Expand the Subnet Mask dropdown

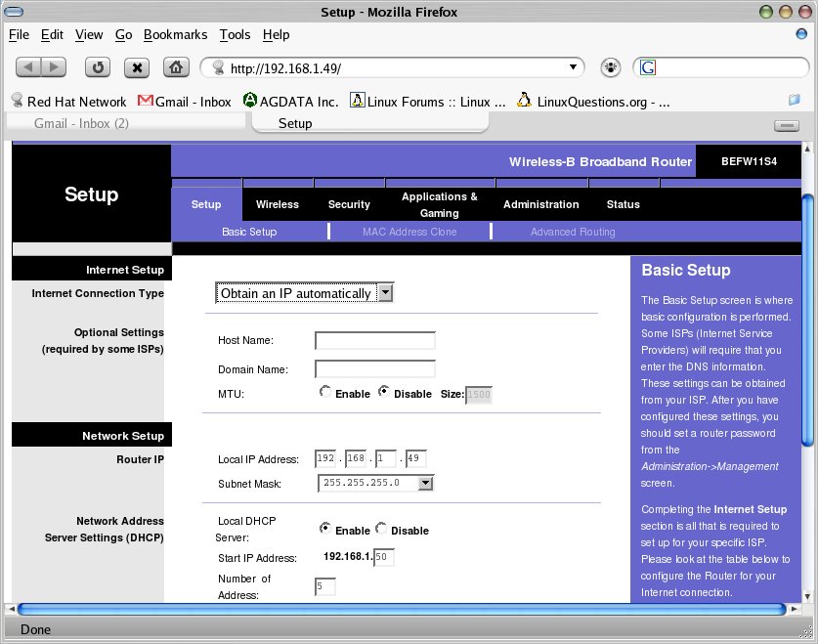pos(425,483)
